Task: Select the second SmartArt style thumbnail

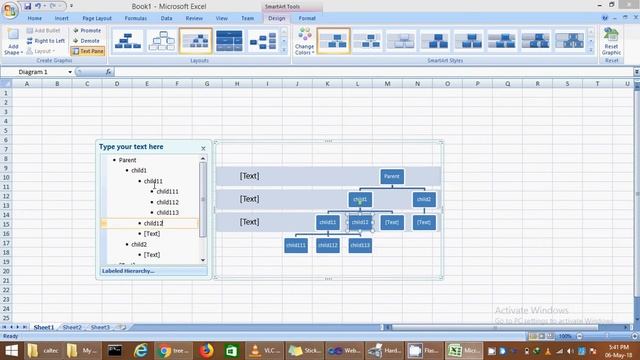Action: (x=367, y=41)
